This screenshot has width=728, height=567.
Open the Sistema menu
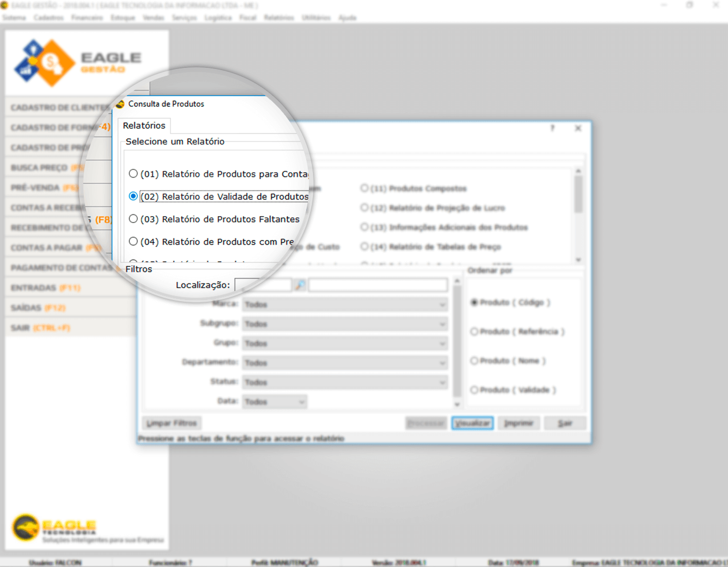(14, 18)
